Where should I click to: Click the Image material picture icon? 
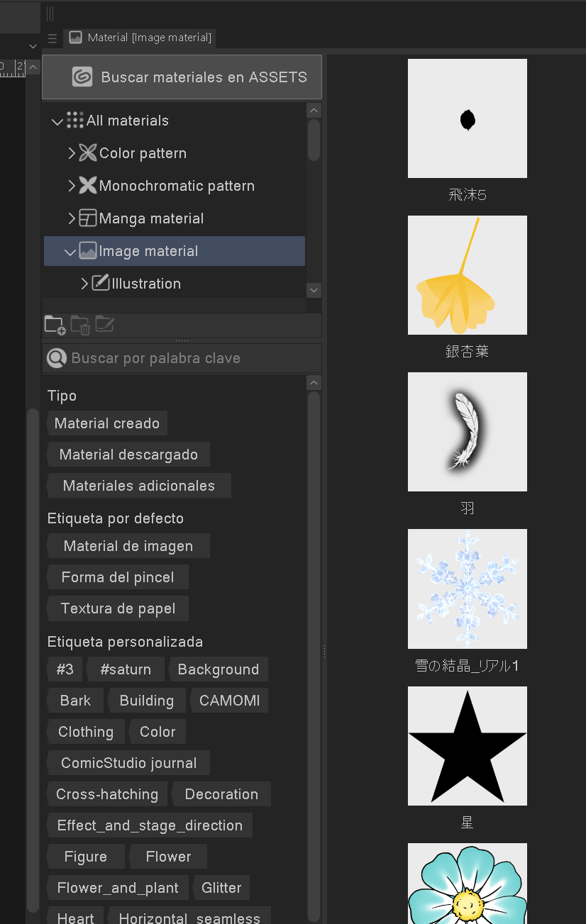88,250
